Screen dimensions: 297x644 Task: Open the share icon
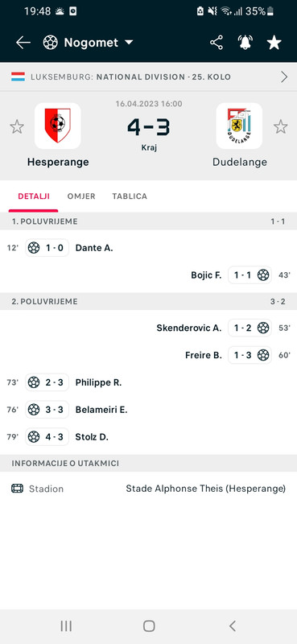click(217, 43)
